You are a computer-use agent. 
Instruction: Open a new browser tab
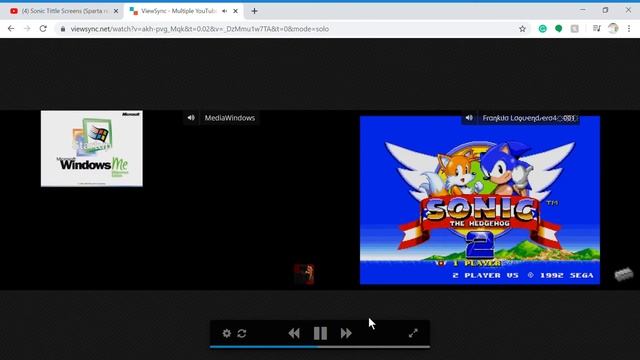(254, 11)
